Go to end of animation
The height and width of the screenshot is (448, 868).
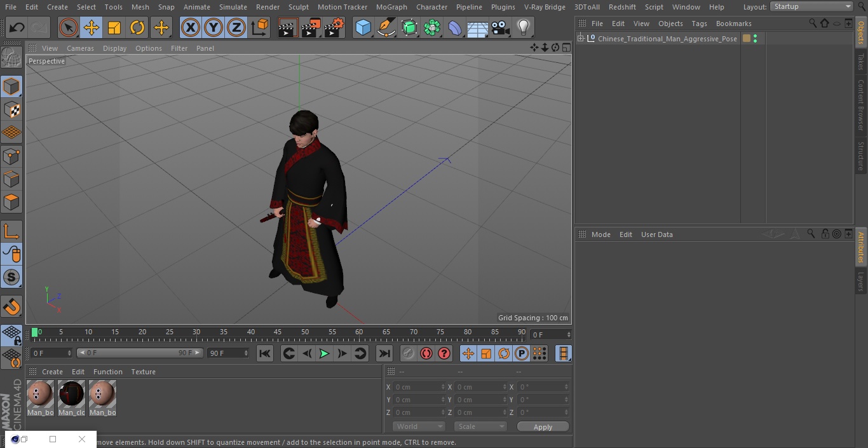(x=384, y=353)
